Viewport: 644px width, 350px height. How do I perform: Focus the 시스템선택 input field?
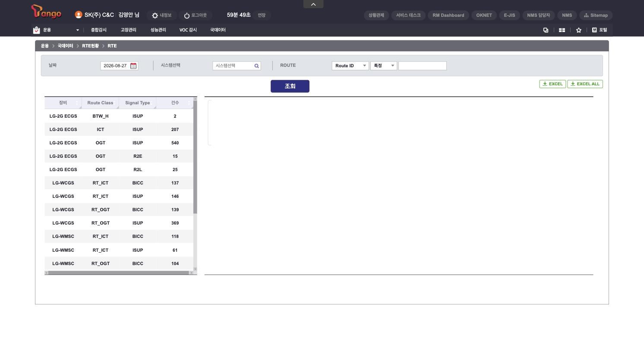[237, 66]
